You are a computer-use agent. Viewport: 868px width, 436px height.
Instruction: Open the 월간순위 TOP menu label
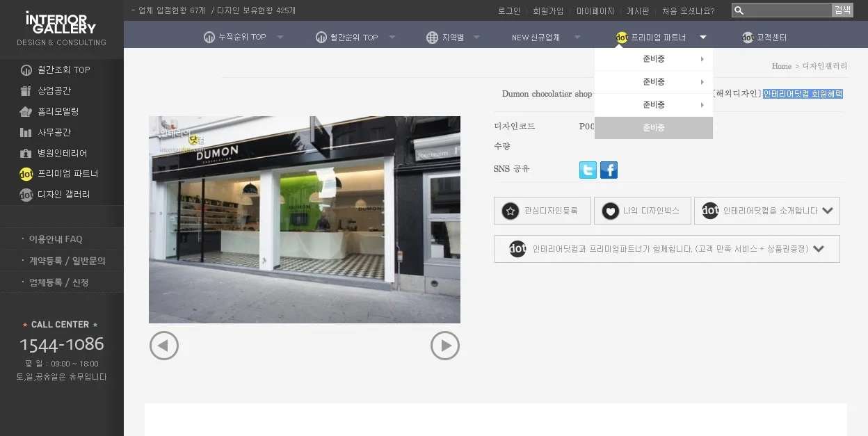click(354, 38)
